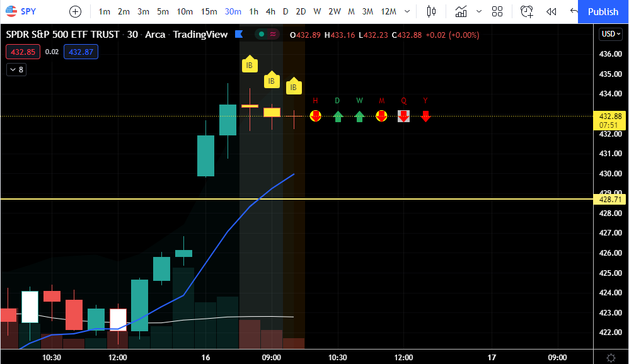Screen dimensions: 629x364
Task: Click the 428.71 price label on axis
Action: [x=610, y=199]
